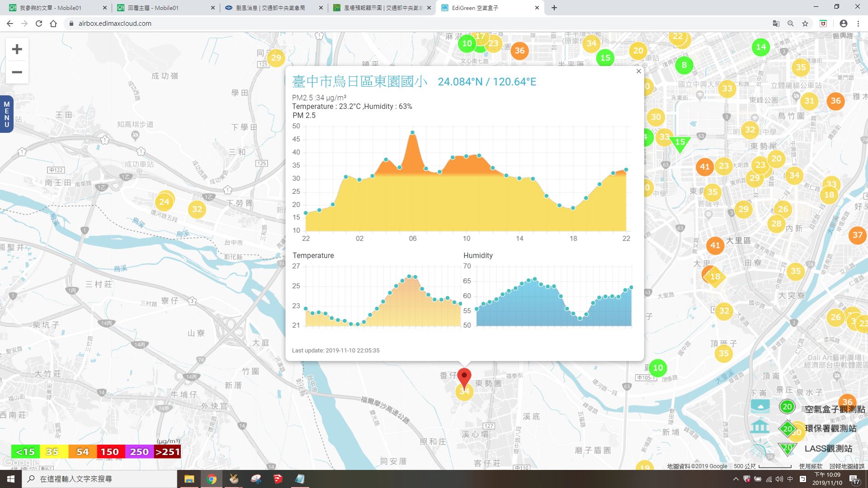Open File Explorer from taskbar
868x488 pixels.
click(189, 479)
